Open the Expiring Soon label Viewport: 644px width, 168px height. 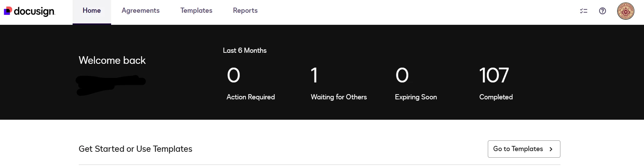click(x=416, y=97)
